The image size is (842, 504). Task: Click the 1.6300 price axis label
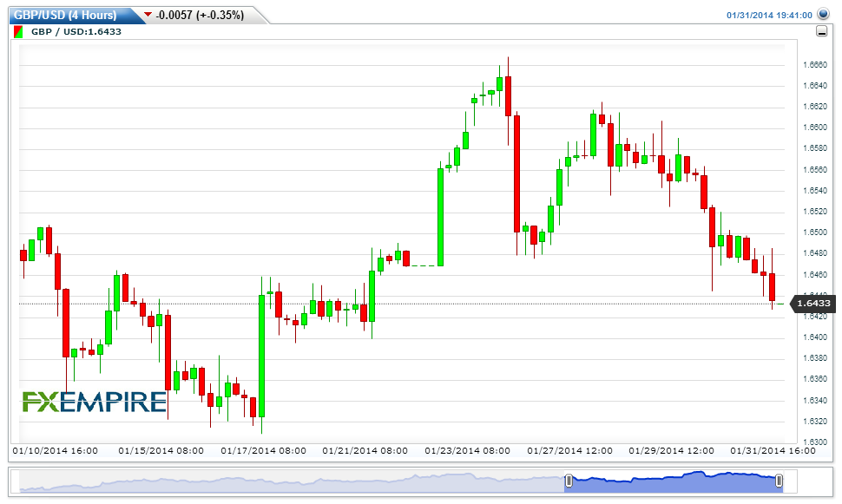point(814,442)
